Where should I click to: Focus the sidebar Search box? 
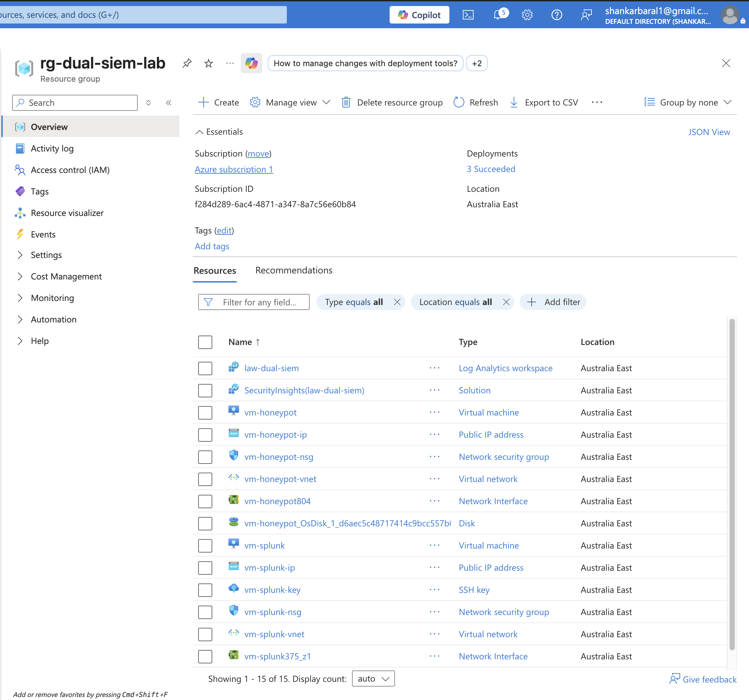point(75,102)
